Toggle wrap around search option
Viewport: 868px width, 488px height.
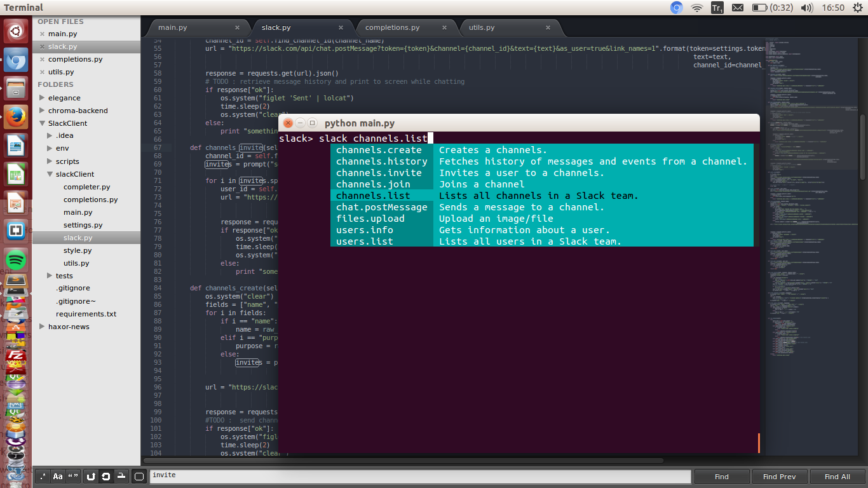click(x=106, y=476)
